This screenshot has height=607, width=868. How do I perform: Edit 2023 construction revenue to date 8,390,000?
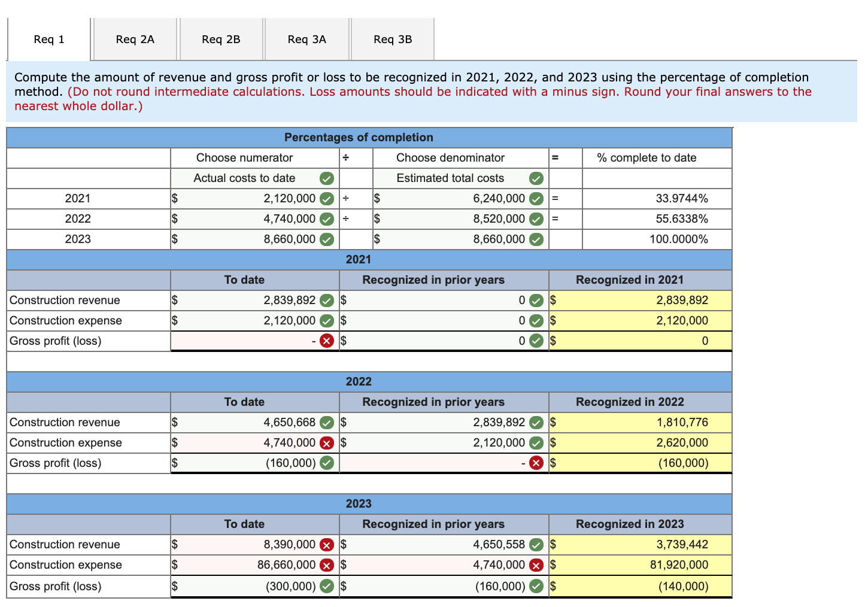click(255, 545)
